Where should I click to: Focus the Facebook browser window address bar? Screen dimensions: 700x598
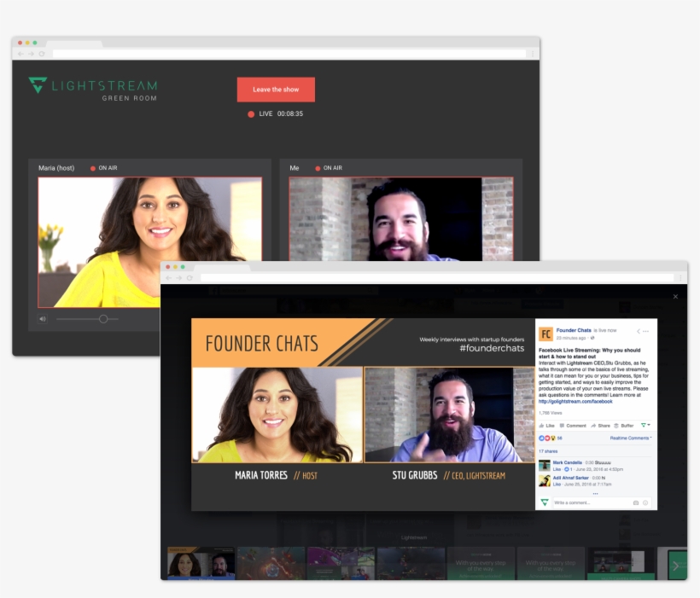tap(437, 277)
